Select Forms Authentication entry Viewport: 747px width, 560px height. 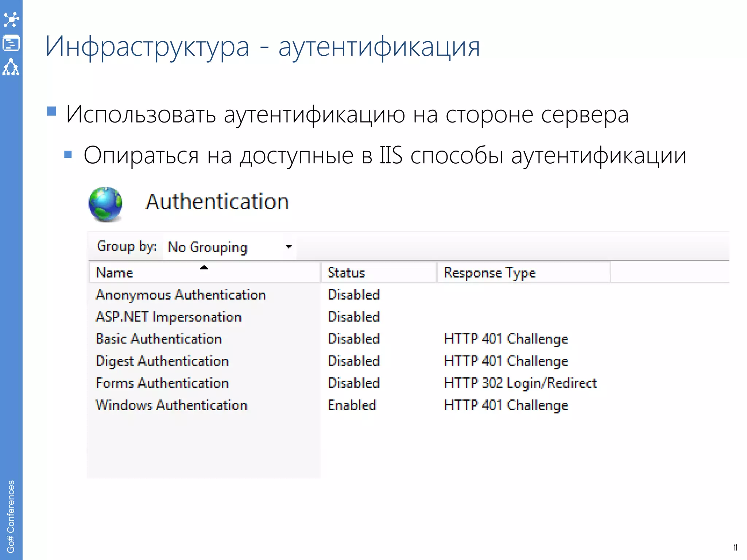(x=162, y=383)
